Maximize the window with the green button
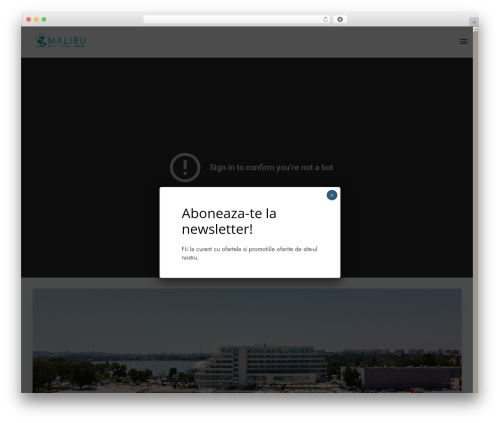500x423 pixels. coord(44,19)
